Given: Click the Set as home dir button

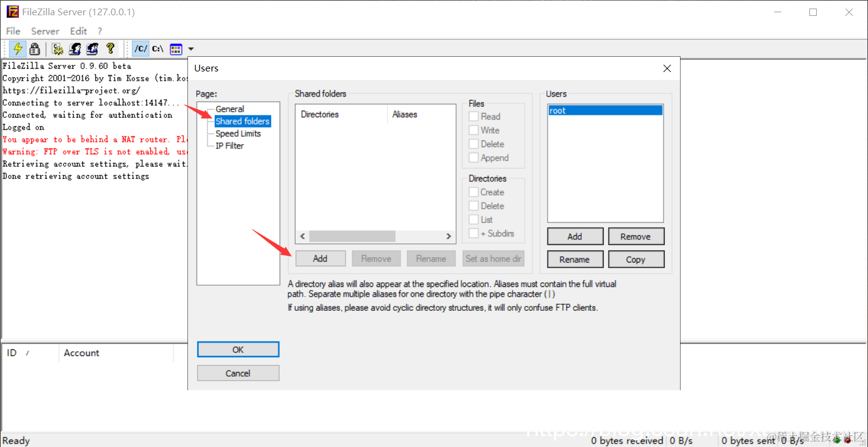Looking at the screenshot, I should pyautogui.click(x=493, y=259).
